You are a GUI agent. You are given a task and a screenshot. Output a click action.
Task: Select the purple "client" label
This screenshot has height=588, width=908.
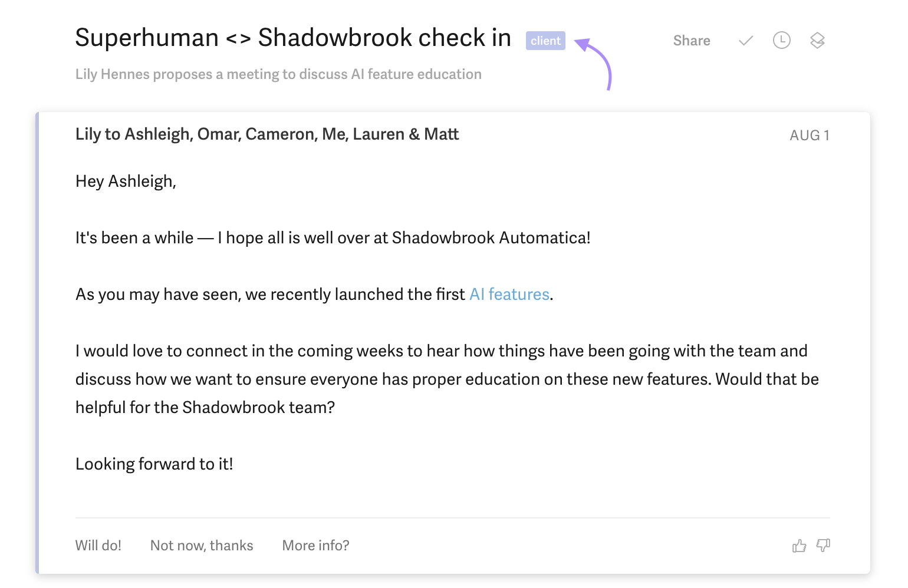click(x=545, y=41)
